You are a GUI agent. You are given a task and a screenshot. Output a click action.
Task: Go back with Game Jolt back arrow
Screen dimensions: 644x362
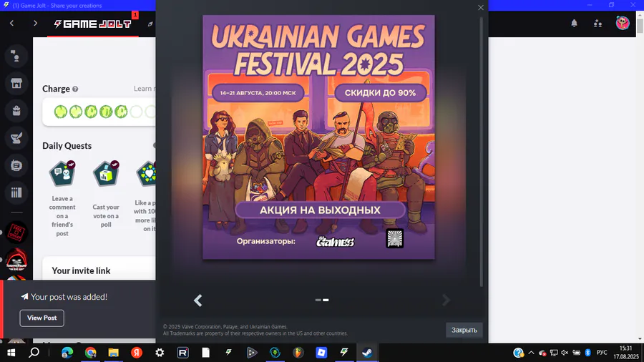[12, 24]
